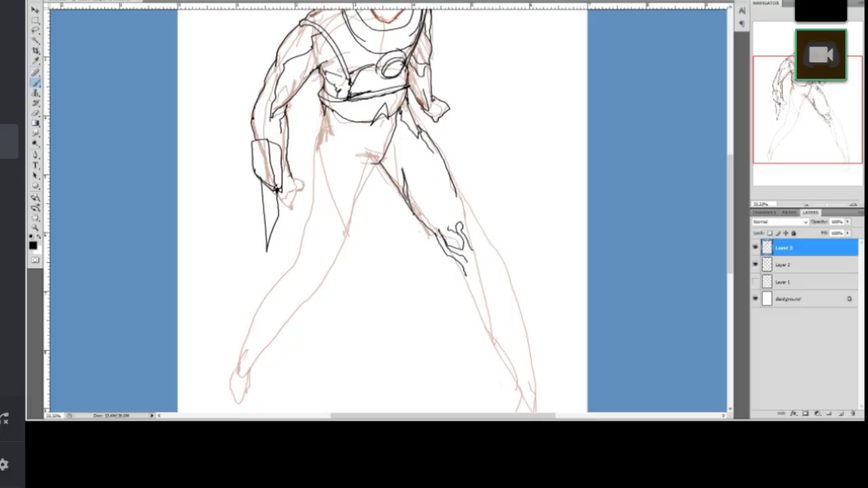Click the add layer style fx icon
868x488 pixels.
793,413
